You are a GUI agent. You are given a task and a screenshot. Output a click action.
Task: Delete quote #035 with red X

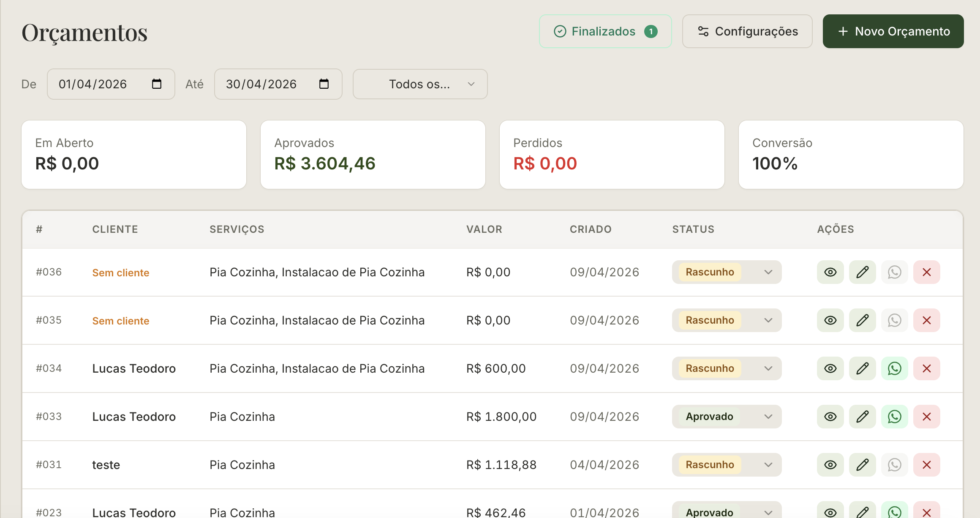(x=926, y=320)
